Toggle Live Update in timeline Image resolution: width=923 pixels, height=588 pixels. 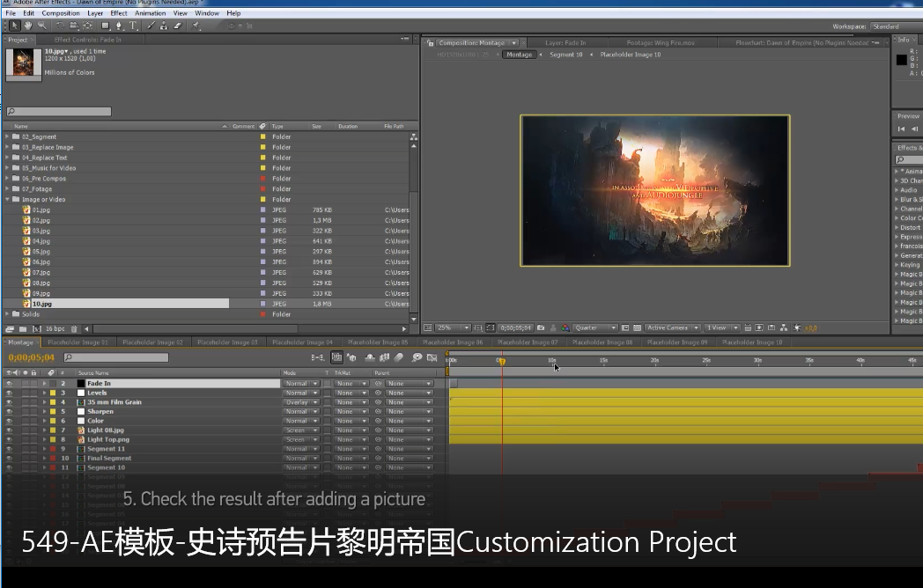coord(336,357)
